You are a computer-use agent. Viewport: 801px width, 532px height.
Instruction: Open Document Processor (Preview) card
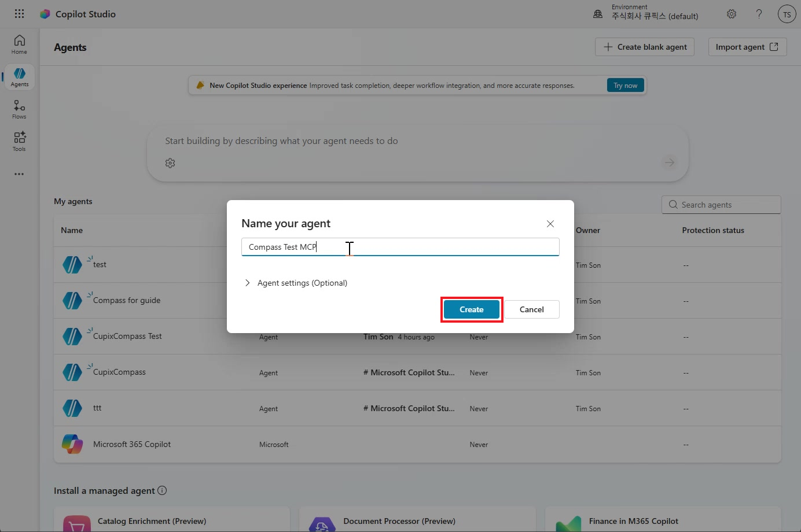[x=417, y=519]
